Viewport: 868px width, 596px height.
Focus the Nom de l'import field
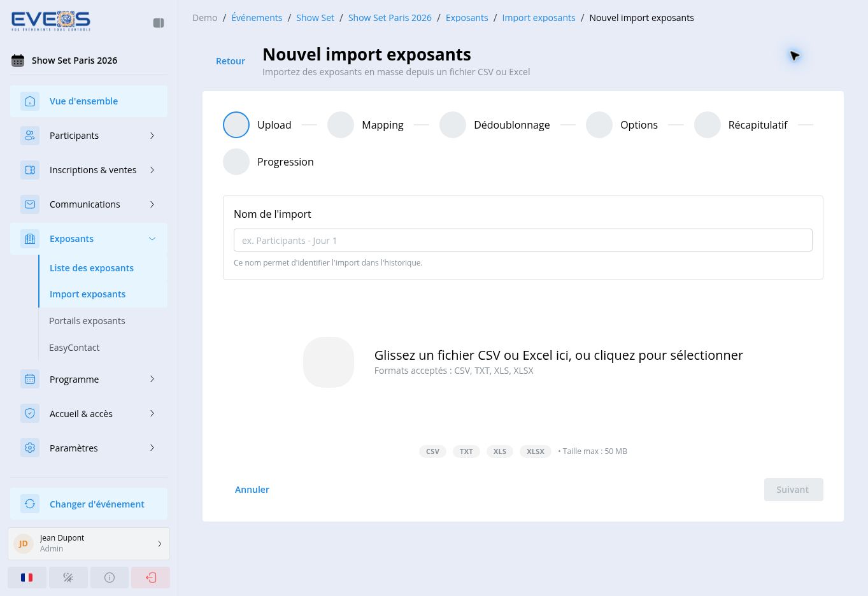(523, 240)
